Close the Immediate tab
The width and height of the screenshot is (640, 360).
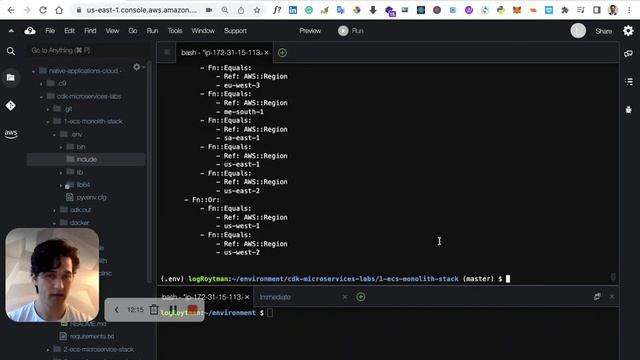[x=344, y=297]
